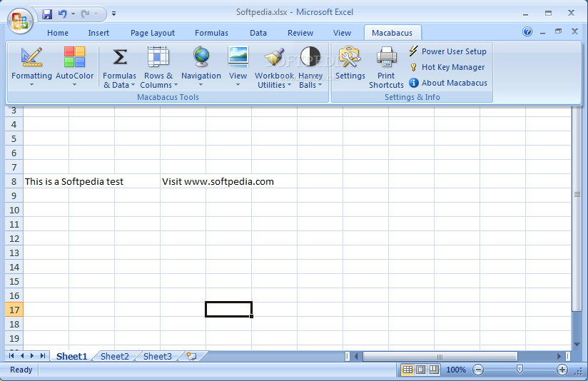The width and height of the screenshot is (588, 381).
Task: Click the Hot Key Manager label
Action: [x=453, y=67]
